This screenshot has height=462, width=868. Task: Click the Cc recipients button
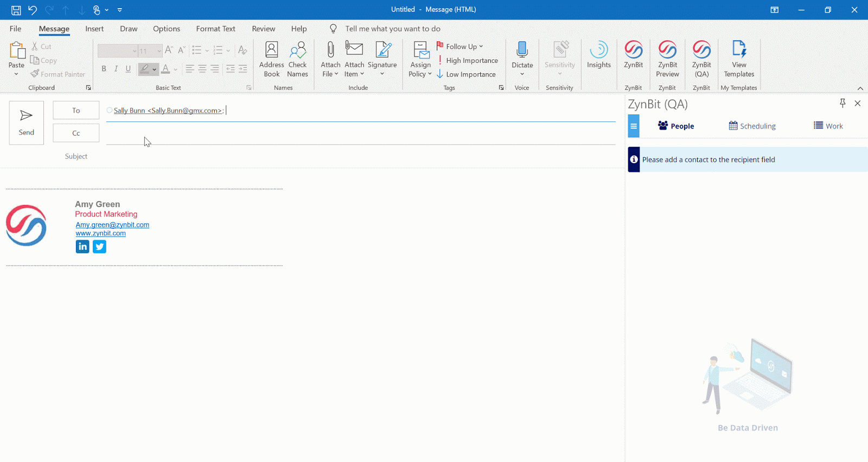click(x=76, y=133)
